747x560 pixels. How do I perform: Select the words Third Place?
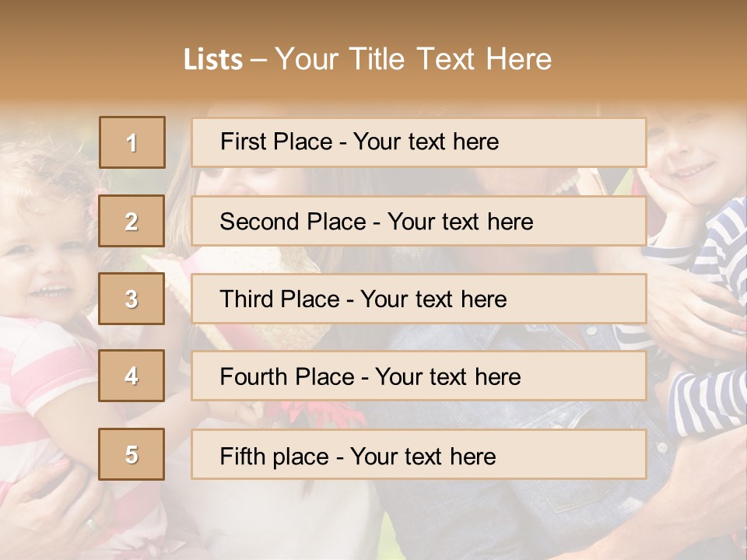[279, 299]
